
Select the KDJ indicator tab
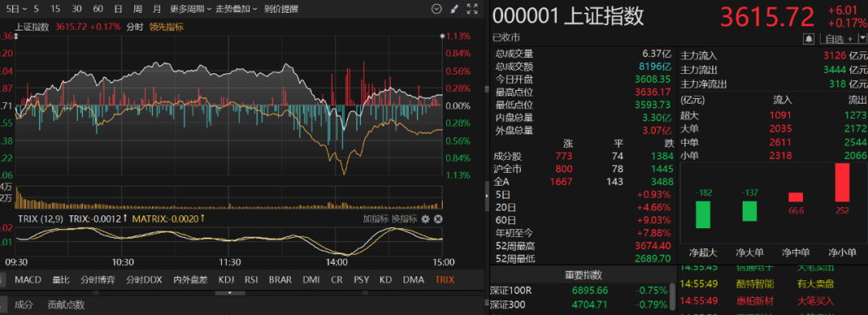227,280
